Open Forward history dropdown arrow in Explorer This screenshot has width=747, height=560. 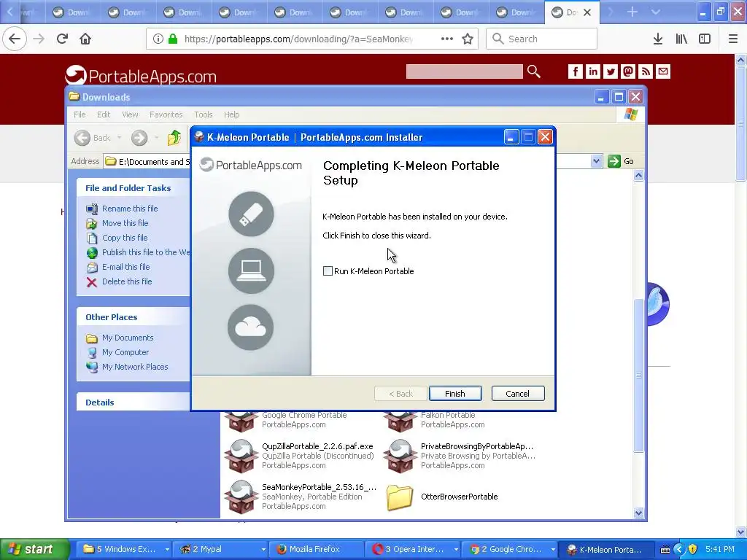pos(156,138)
